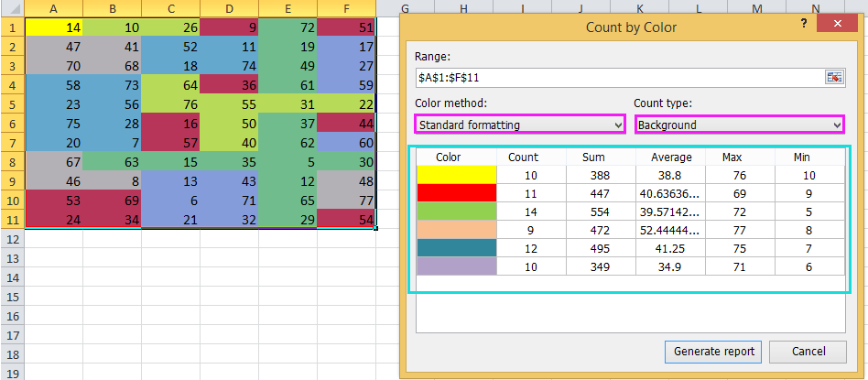This screenshot has width=868, height=380.
Task: Click inside the Range input field
Action: [618, 78]
